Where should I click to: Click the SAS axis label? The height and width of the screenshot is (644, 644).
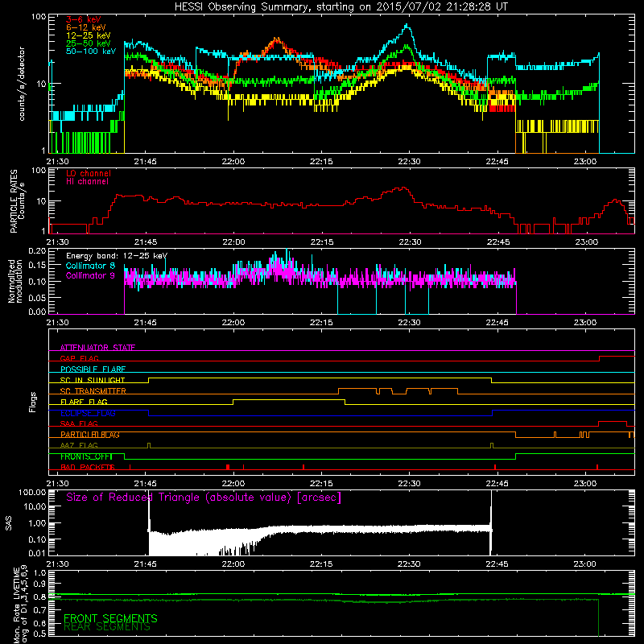coord(8,522)
